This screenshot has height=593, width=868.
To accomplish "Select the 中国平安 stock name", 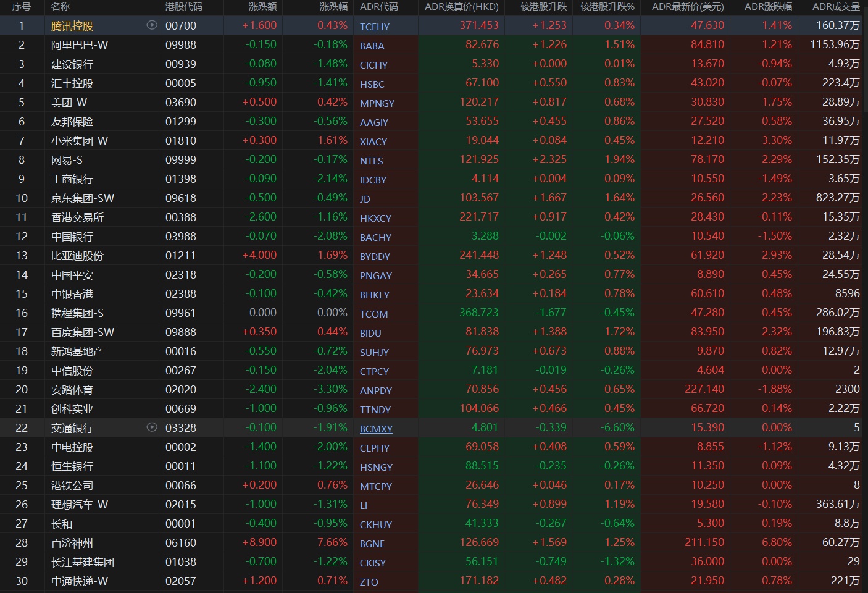I will tap(72, 275).
